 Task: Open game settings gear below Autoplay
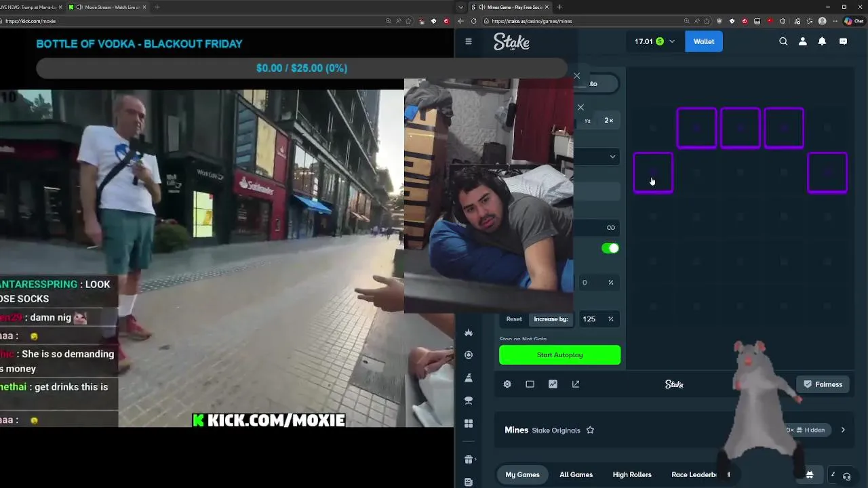(507, 384)
